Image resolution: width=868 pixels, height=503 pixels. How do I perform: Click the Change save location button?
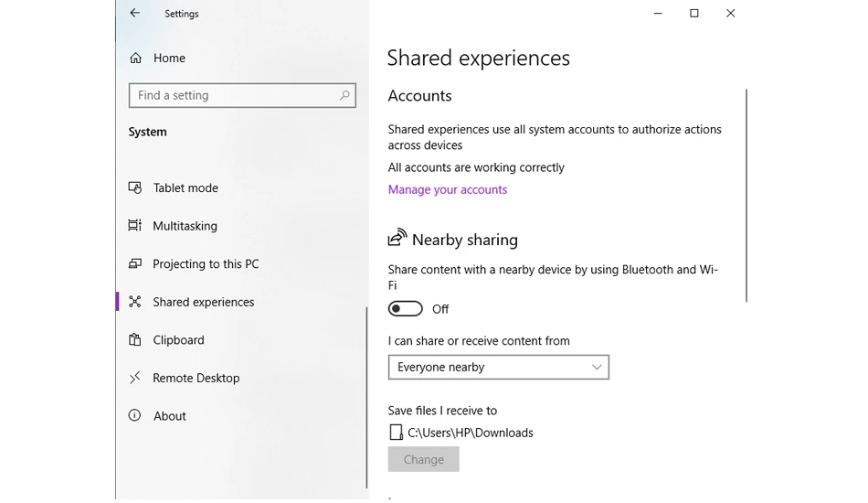click(423, 459)
